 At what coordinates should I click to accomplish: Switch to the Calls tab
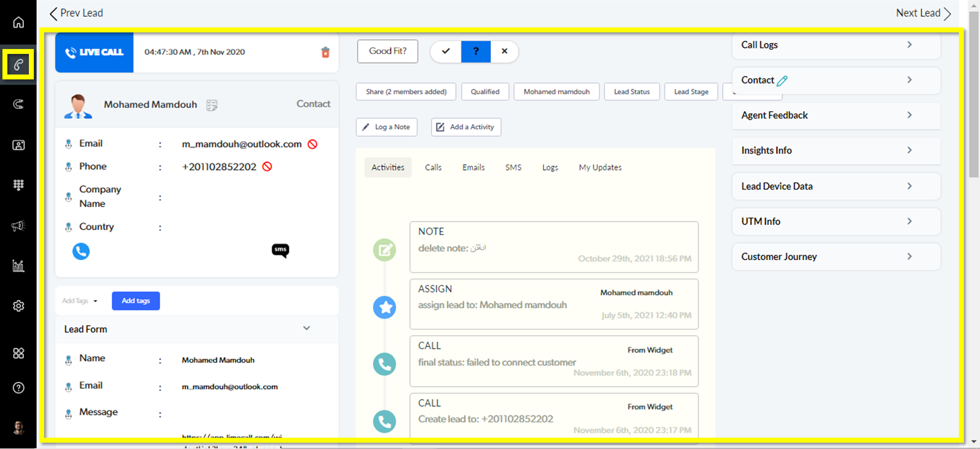click(433, 168)
